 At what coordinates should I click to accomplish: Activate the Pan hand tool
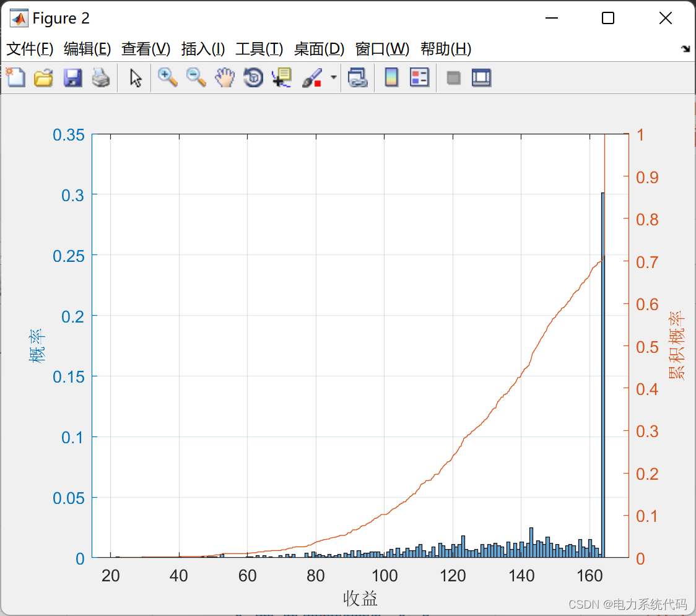tap(225, 77)
